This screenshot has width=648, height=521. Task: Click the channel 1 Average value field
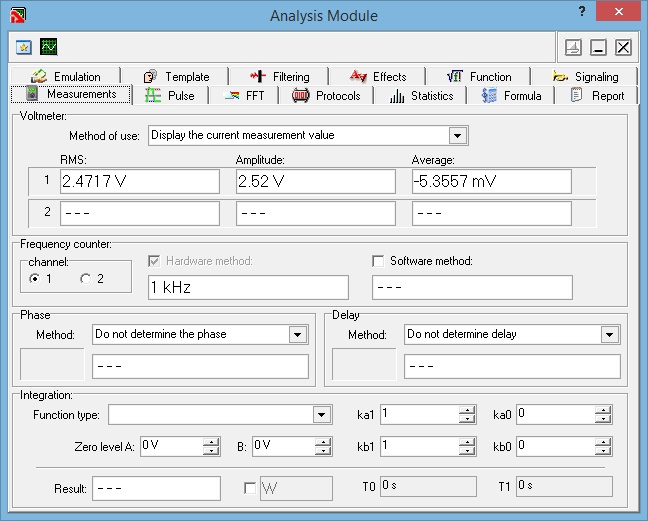[492, 181]
